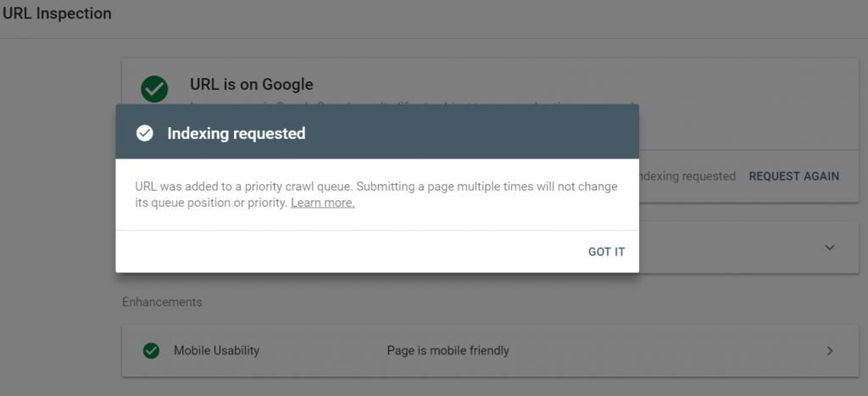Screen dimensions: 868x396
Task: Select the Mobile Usability row label
Action: (x=216, y=350)
